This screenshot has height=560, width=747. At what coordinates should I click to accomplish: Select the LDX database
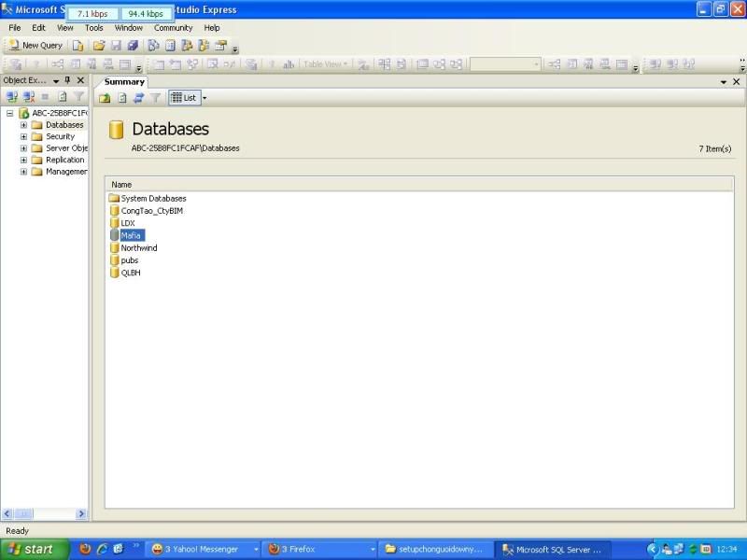[x=122, y=223]
